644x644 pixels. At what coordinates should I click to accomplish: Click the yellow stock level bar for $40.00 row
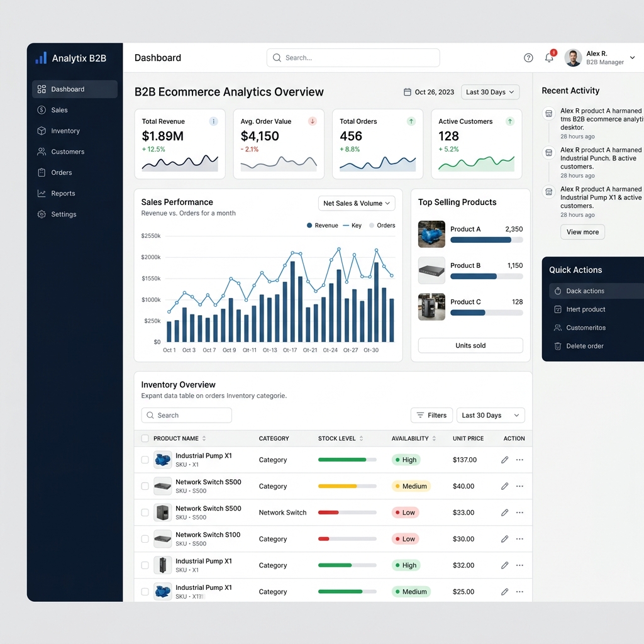[x=347, y=486]
